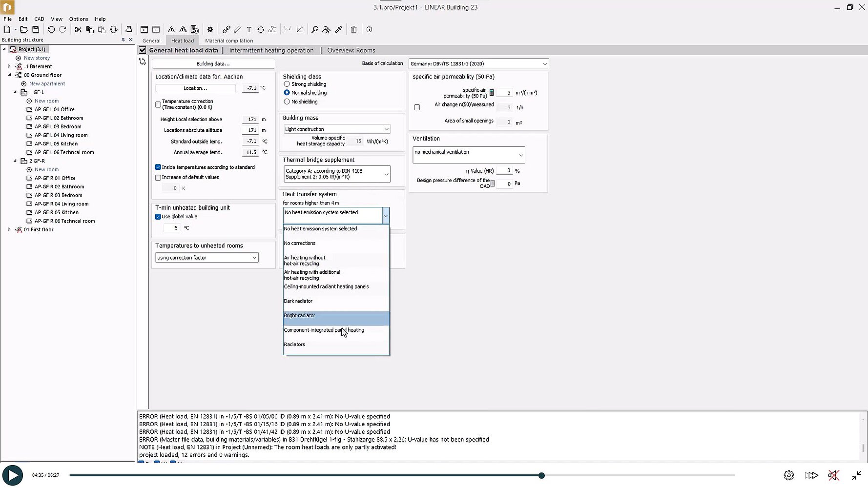
Task: Uncheck Use global value checkbox
Action: 158,217
